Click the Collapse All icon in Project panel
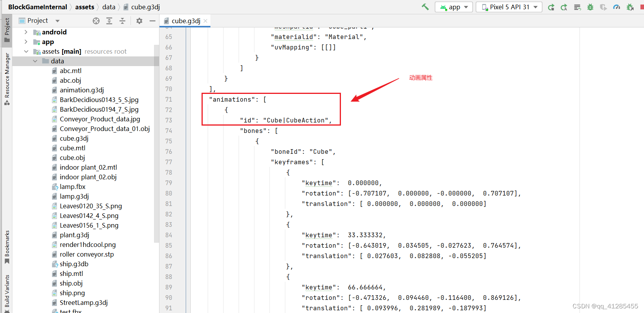Viewport: 644px width, 313px height. coord(122,21)
